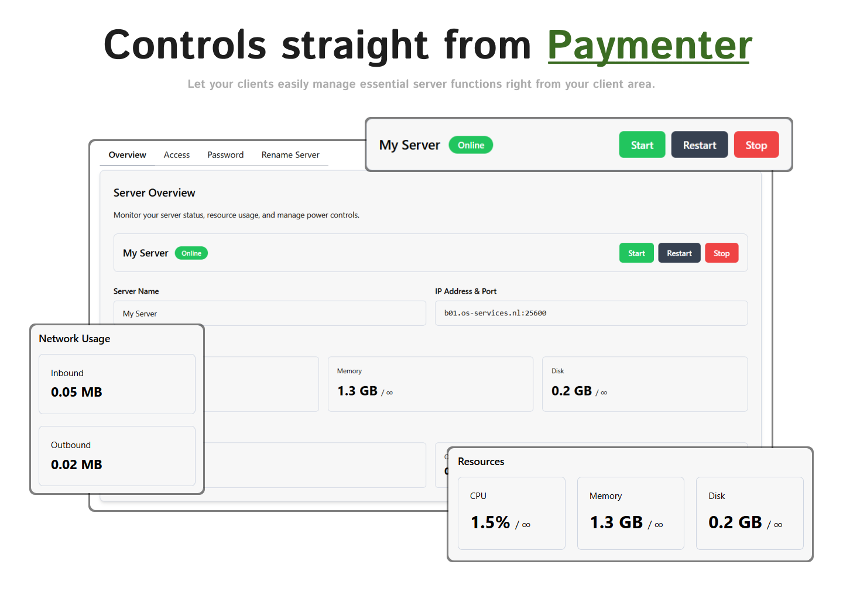This screenshot has height=616, width=843.
Task: Select the Password tab
Action: point(225,155)
